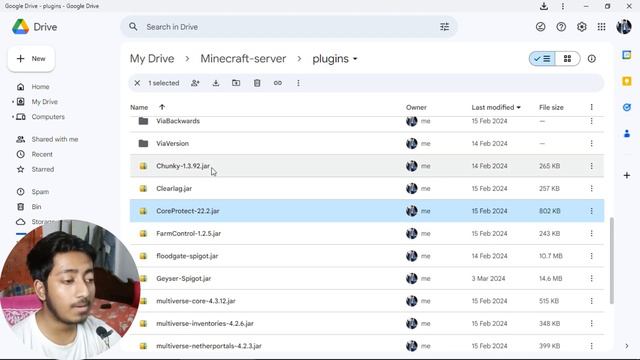Open more actions for floodgate-spigot.jar
This screenshot has width=640, height=360.
coord(591,256)
